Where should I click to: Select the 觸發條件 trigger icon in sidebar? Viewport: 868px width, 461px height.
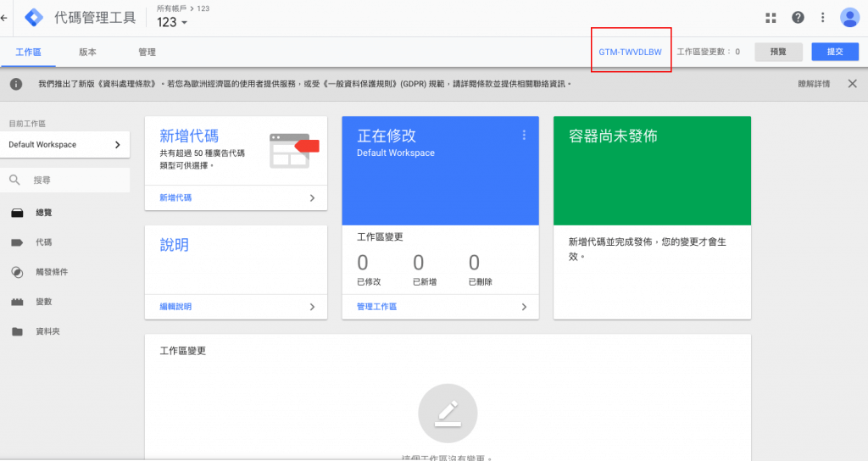(17, 272)
